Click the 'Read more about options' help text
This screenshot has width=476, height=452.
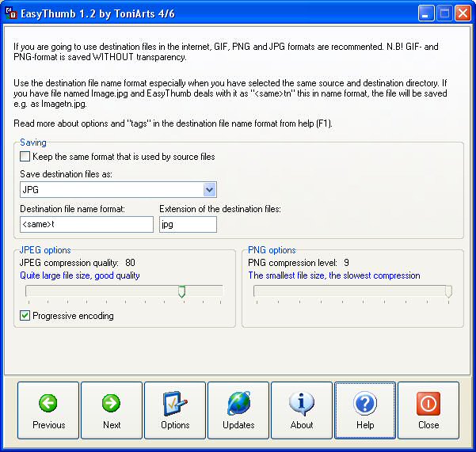pyautogui.click(x=173, y=123)
